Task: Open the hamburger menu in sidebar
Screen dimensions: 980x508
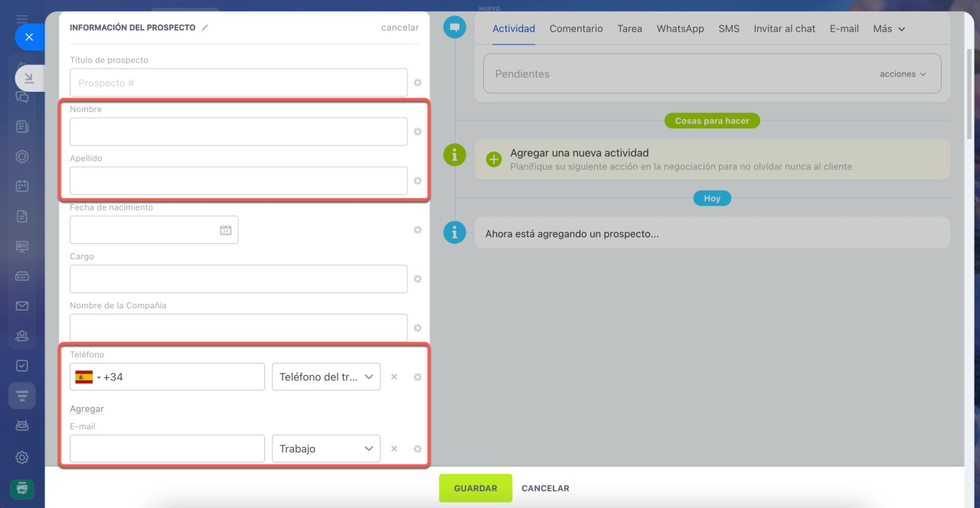Action: pyautogui.click(x=22, y=18)
